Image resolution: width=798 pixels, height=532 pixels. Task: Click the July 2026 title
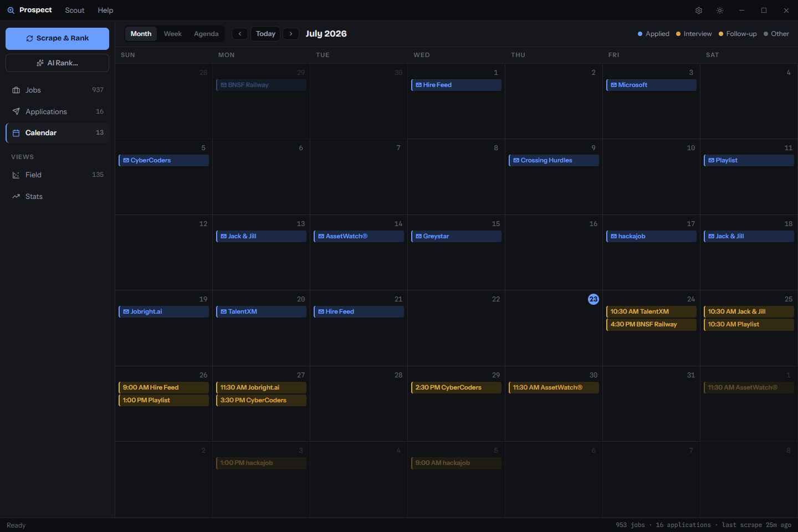326,34
